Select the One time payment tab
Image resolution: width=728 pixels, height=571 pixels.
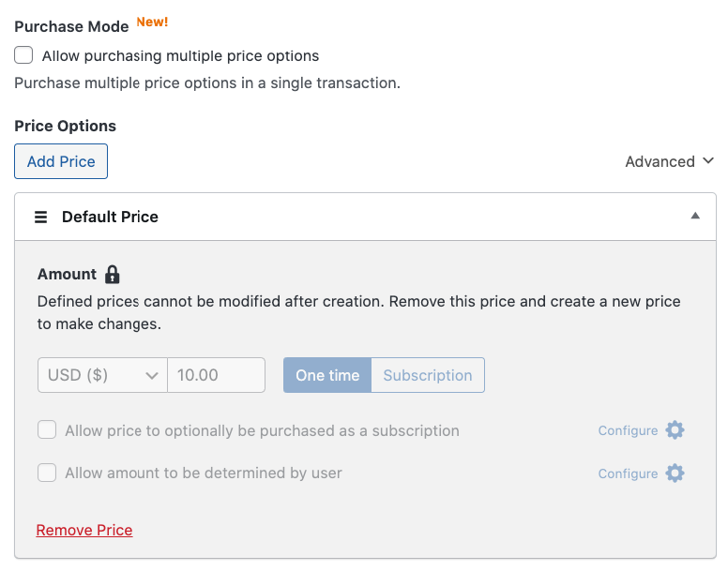pos(327,375)
